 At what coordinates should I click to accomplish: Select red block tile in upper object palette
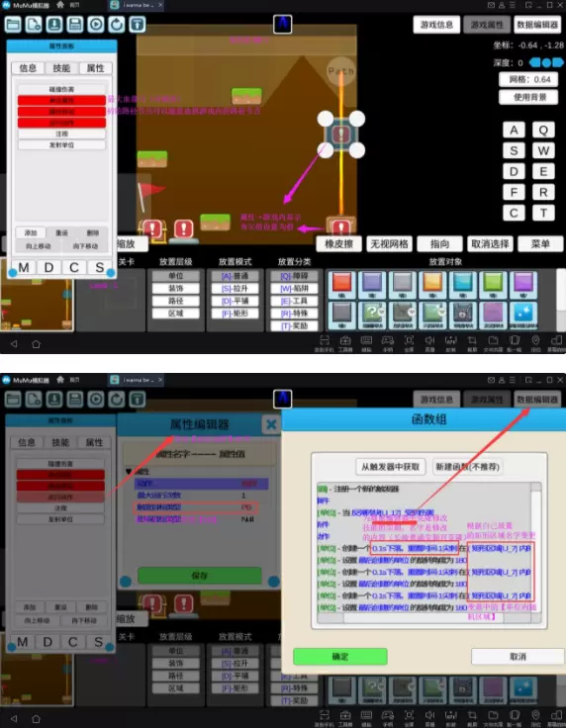click(341, 284)
